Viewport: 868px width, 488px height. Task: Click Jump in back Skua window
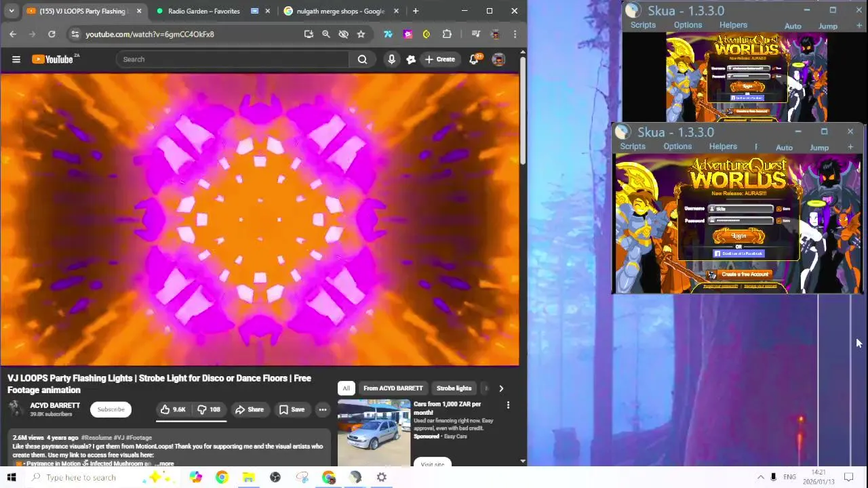click(828, 26)
